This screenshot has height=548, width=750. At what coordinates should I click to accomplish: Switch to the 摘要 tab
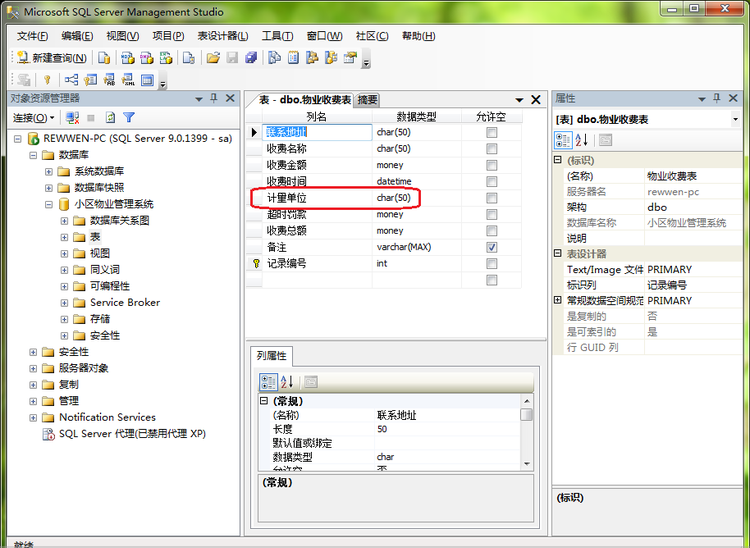tap(367, 100)
